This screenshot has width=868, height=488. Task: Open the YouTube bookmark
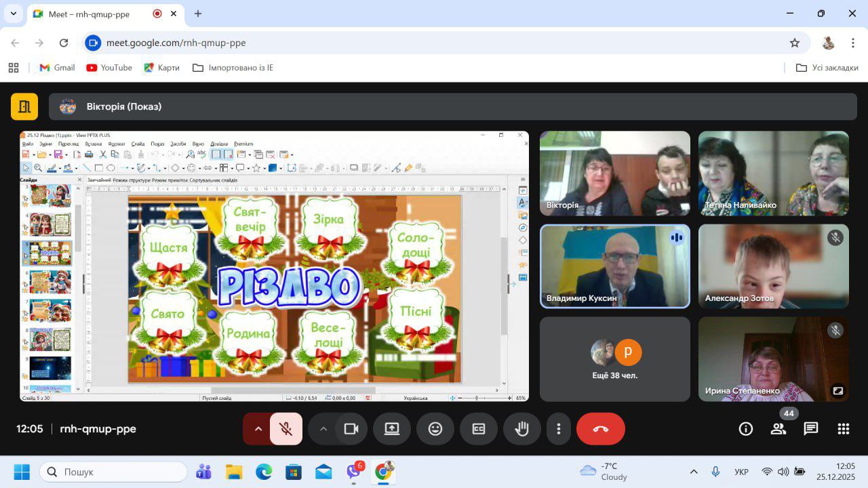[x=109, y=68]
